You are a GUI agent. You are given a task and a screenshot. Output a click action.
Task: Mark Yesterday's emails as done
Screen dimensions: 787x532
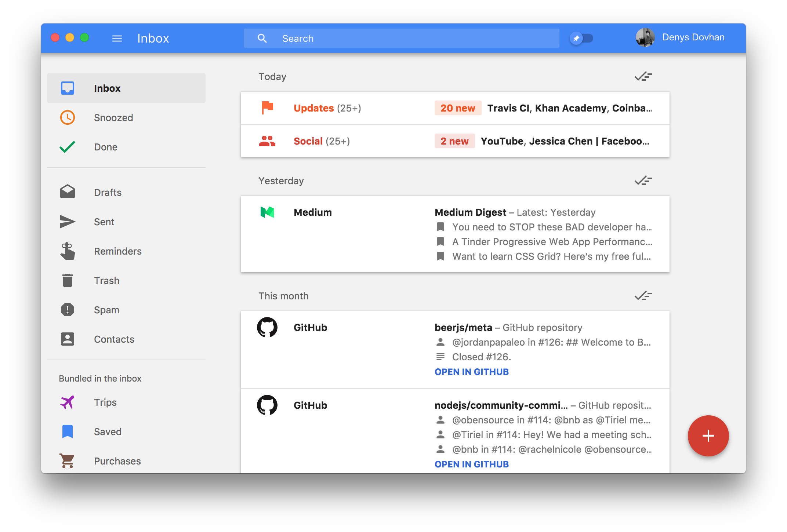pyautogui.click(x=643, y=181)
